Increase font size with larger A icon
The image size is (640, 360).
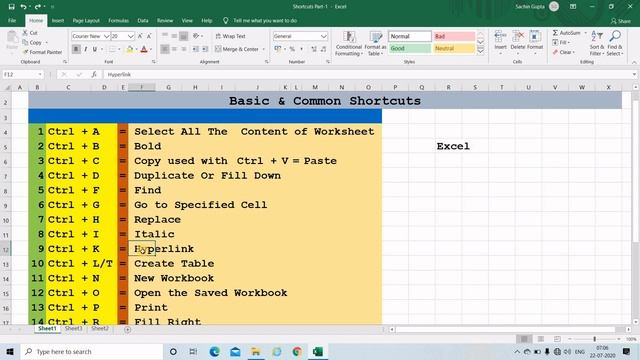coord(140,36)
